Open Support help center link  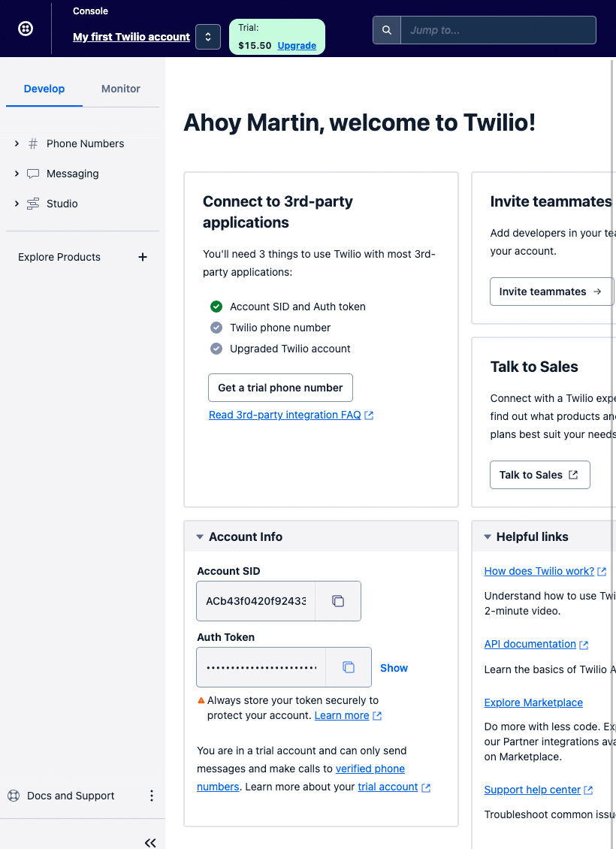pos(532,790)
